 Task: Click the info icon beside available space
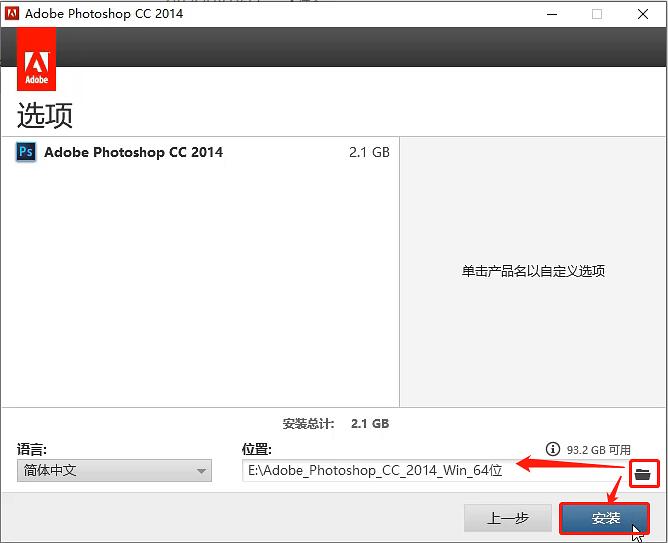[x=553, y=449]
